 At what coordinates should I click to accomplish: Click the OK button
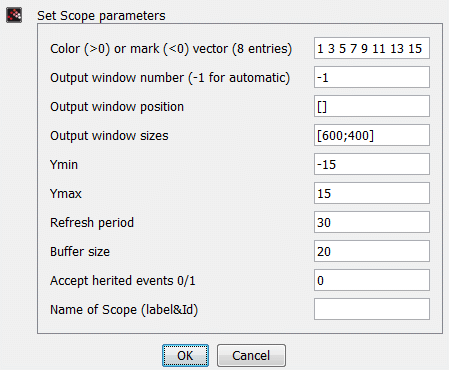[x=185, y=355]
